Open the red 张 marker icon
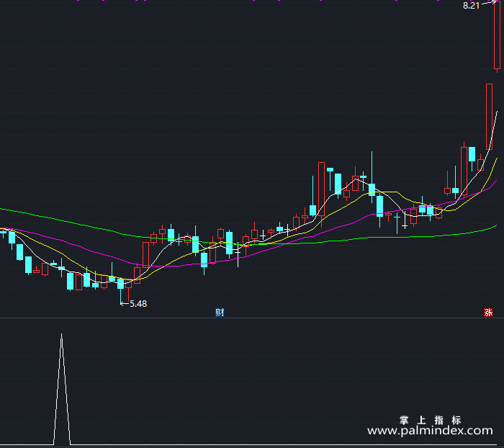The image size is (504, 448). [x=489, y=313]
